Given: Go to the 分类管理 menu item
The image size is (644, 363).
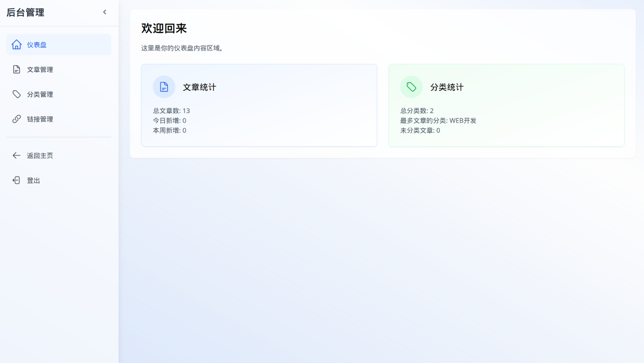Looking at the screenshot, I should (x=59, y=94).
